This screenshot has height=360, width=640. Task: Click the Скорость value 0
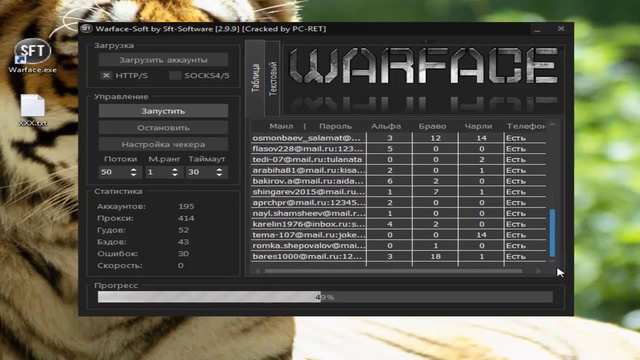(x=180, y=266)
